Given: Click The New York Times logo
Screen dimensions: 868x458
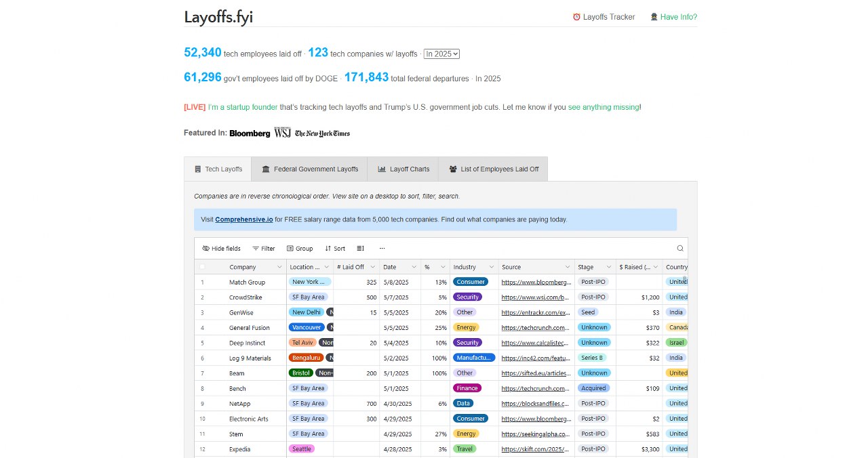Looking at the screenshot, I should (323, 133).
